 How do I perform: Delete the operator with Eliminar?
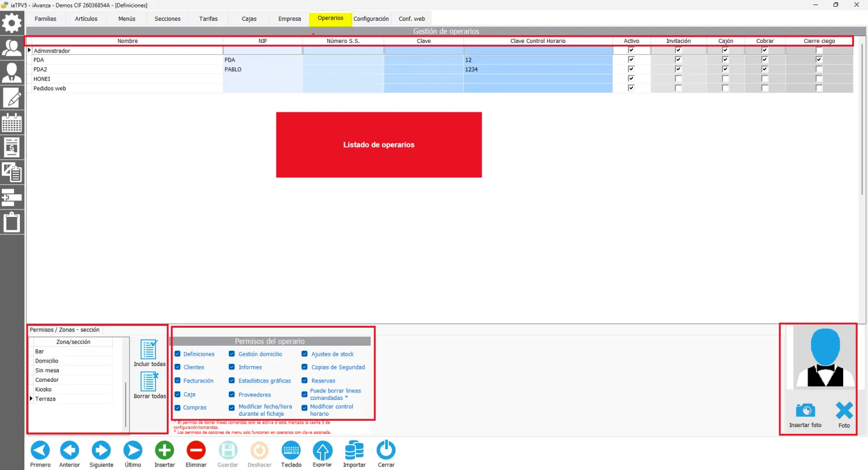(196, 450)
